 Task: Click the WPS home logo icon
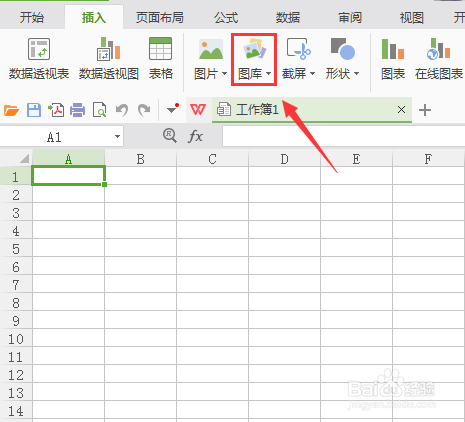[198, 109]
